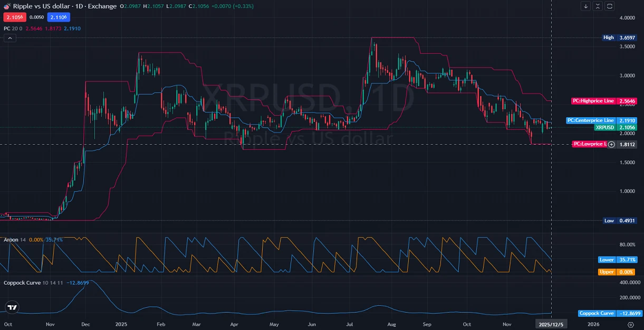
Task: Click the red sell price 2.1056 button
Action: pyautogui.click(x=12, y=17)
